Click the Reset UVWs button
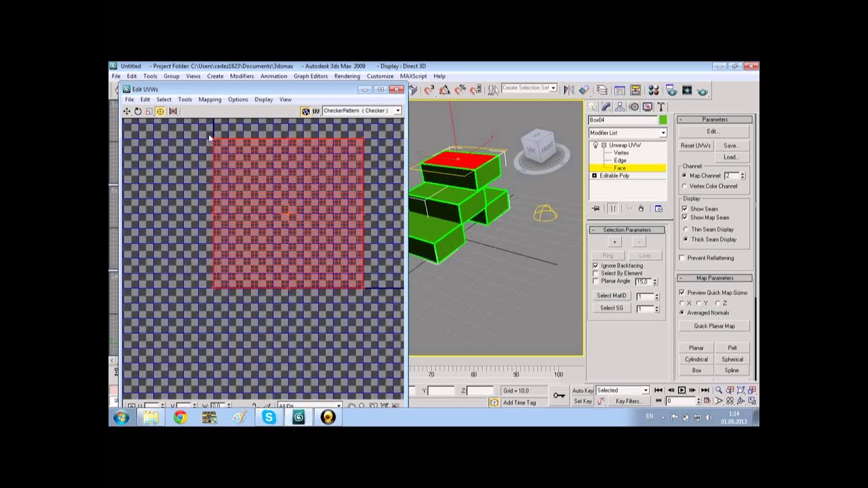Viewport: 868px width, 488px height. (x=696, y=146)
